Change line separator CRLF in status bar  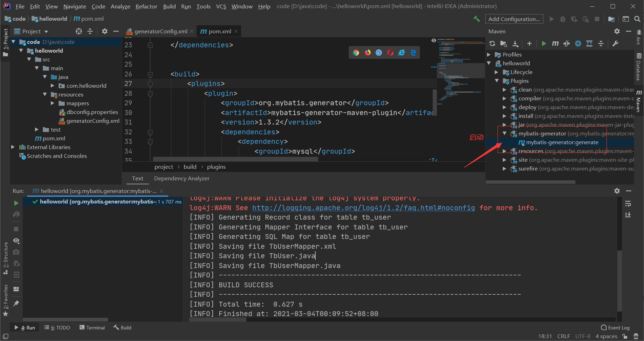pyautogui.click(x=564, y=336)
